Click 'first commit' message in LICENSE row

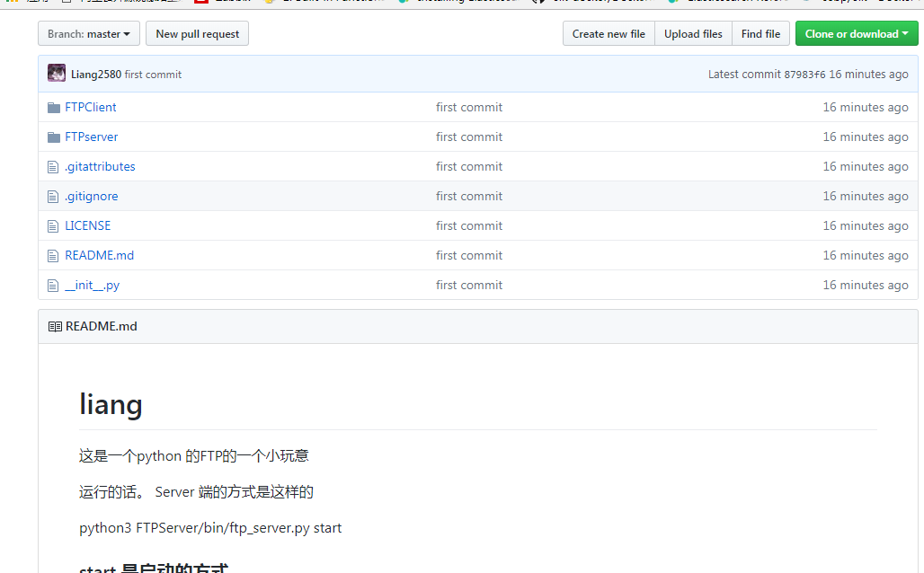pyautogui.click(x=469, y=225)
